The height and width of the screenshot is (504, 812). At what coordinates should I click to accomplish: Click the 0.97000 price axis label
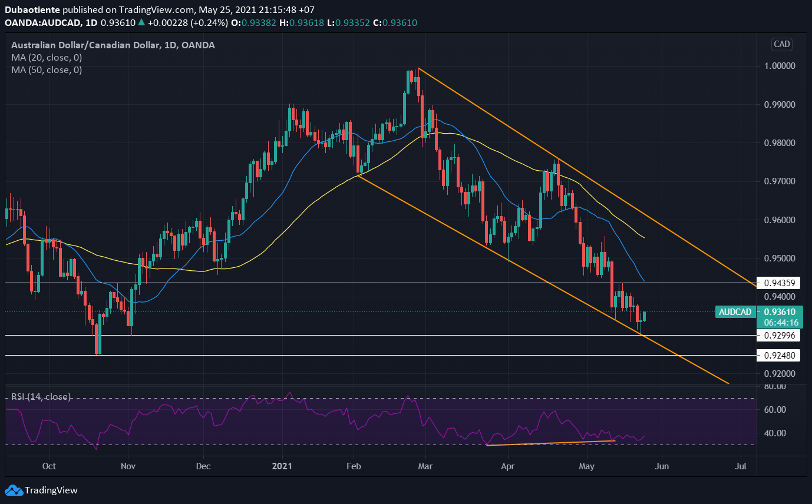[x=780, y=181]
